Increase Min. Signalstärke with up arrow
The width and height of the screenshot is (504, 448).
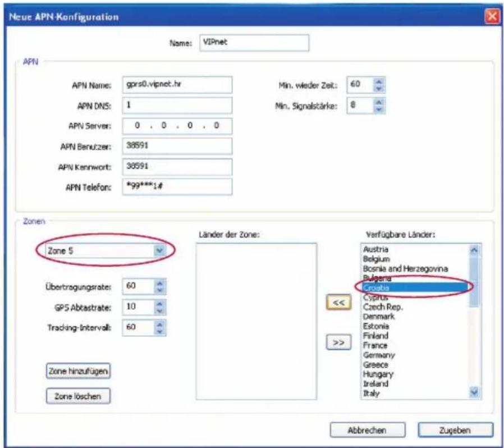[379, 102]
